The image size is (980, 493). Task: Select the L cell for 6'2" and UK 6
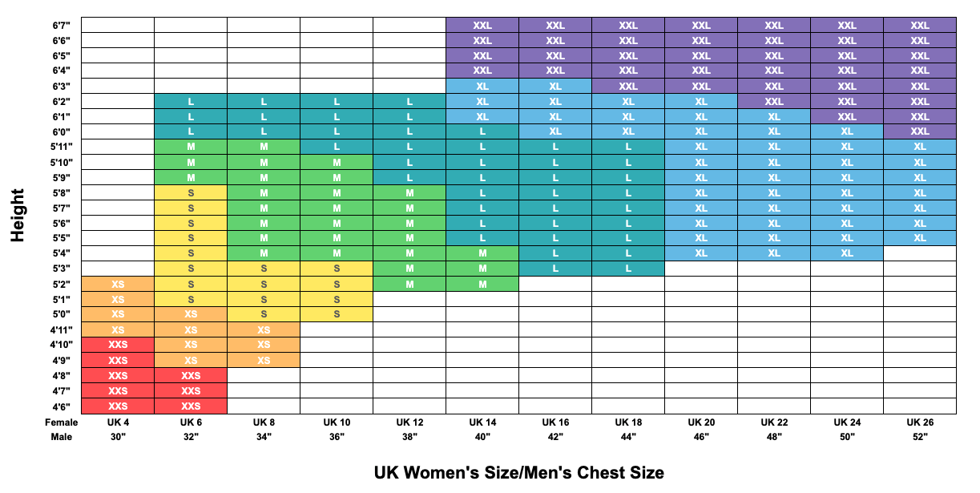(191, 101)
